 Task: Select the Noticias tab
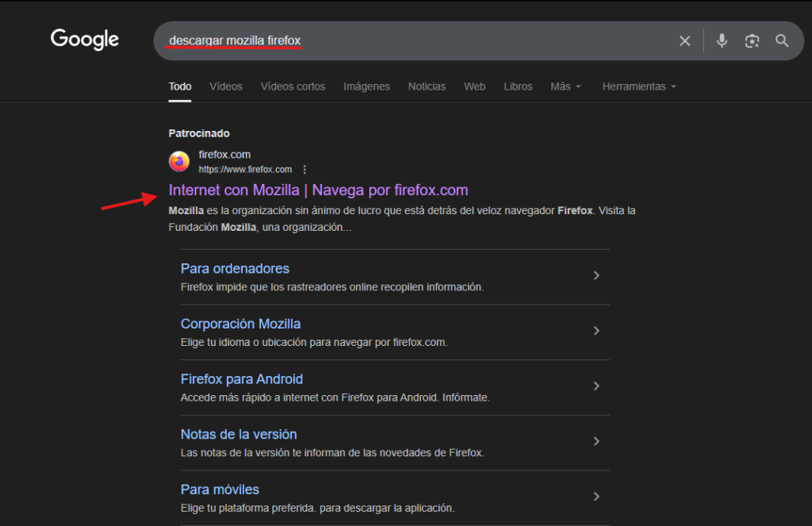[x=427, y=86]
